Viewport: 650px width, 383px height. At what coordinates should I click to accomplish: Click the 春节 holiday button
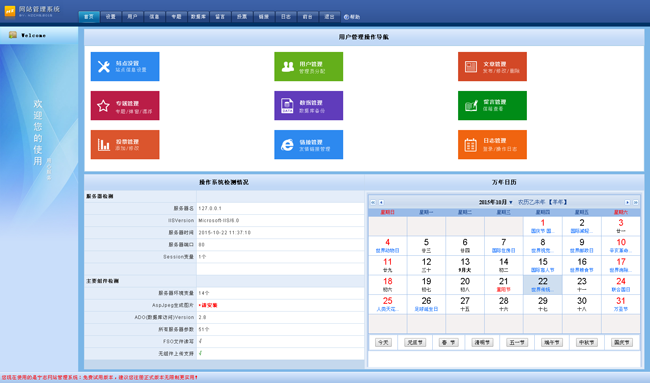click(x=449, y=343)
